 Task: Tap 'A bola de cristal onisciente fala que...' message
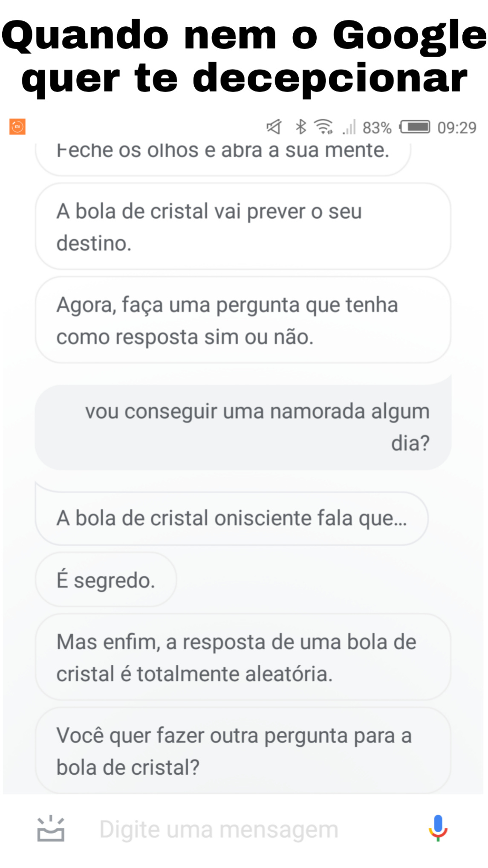click(x=232, y=518)
